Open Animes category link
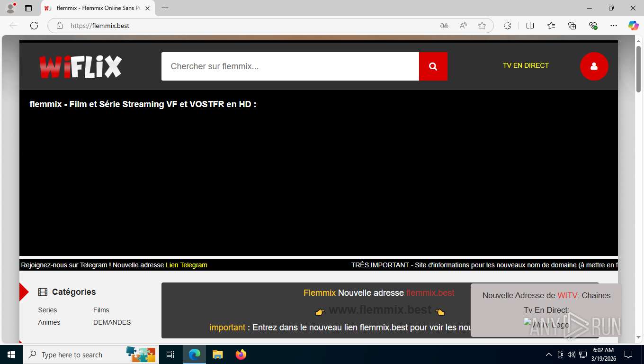Screen dimensions: 644x364 (x=49, y=322)
